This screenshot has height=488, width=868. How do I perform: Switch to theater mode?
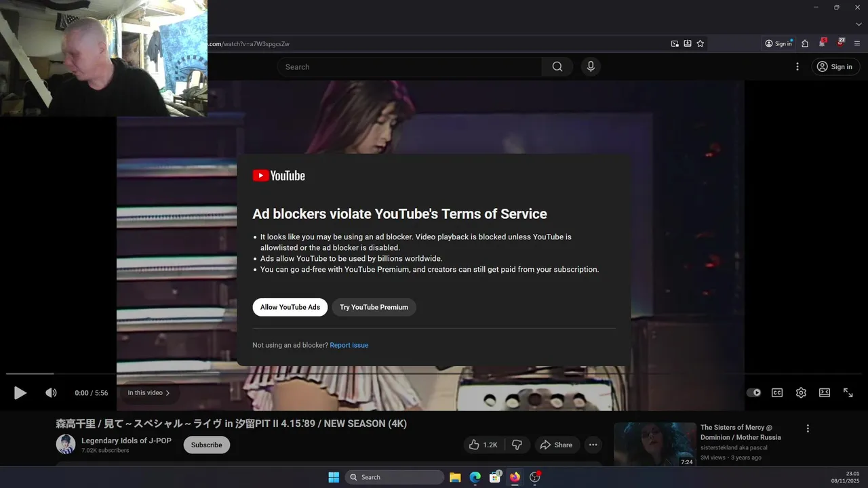tap(825, 392)
